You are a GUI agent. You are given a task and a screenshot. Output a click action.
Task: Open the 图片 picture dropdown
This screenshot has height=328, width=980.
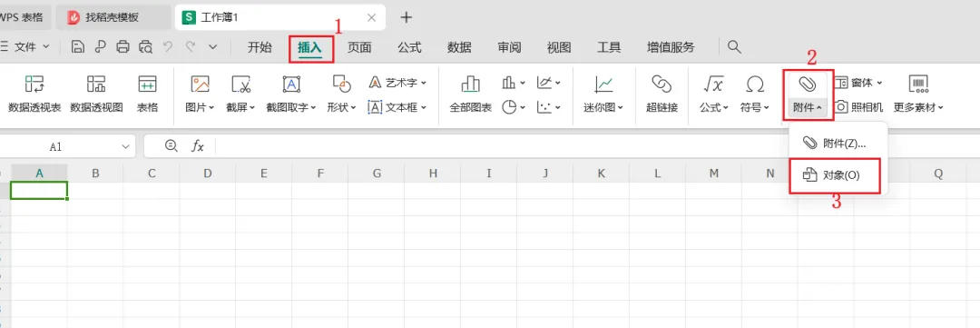200,94
